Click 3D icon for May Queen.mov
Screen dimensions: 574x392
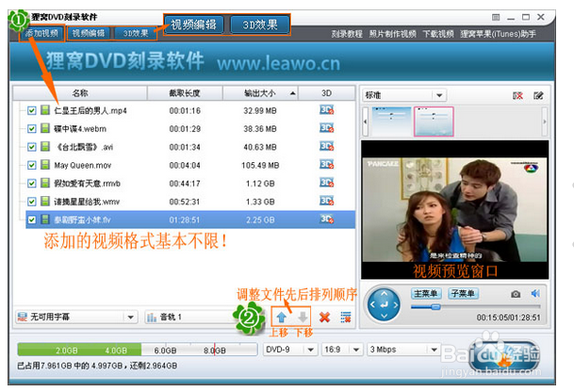[x=326, y=164]
